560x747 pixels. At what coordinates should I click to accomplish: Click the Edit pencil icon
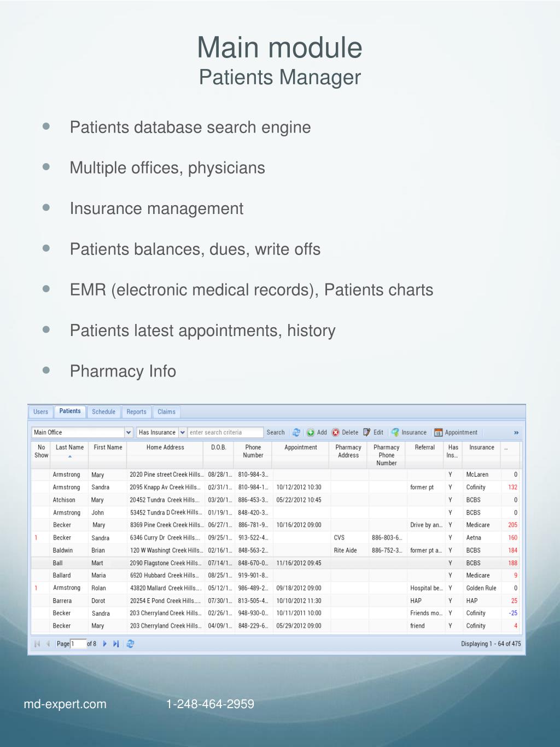367,432
